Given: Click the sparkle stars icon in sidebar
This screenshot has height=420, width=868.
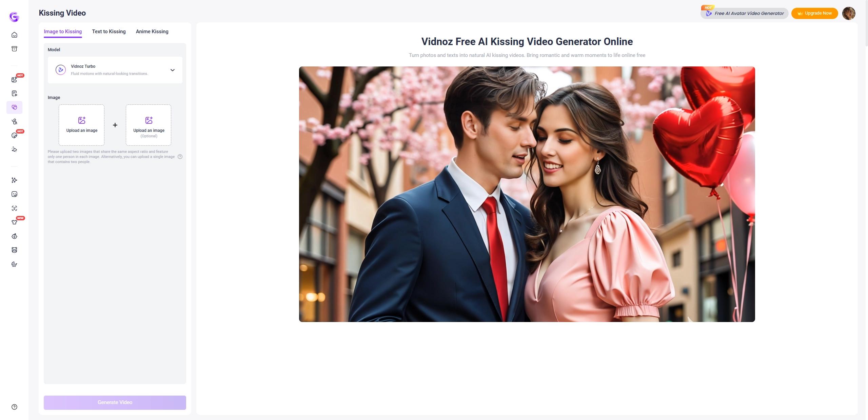Looking at the screenshot, I should (14, 180).
